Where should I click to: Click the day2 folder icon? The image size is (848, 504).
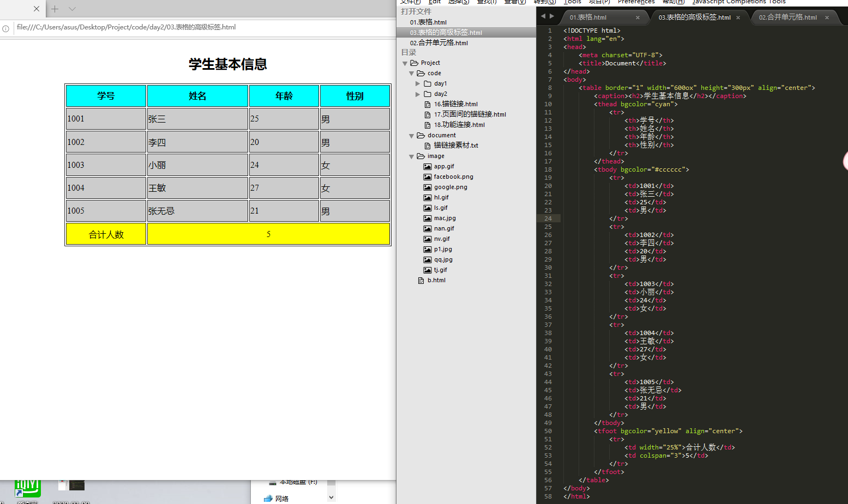(x=428, y=94)
